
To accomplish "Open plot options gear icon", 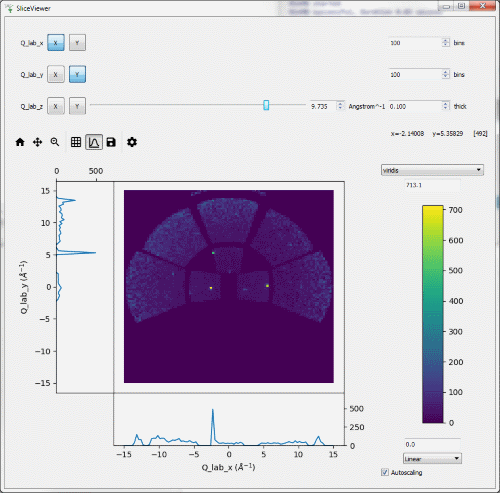I will pyautogui.click(x=132, y=142).
